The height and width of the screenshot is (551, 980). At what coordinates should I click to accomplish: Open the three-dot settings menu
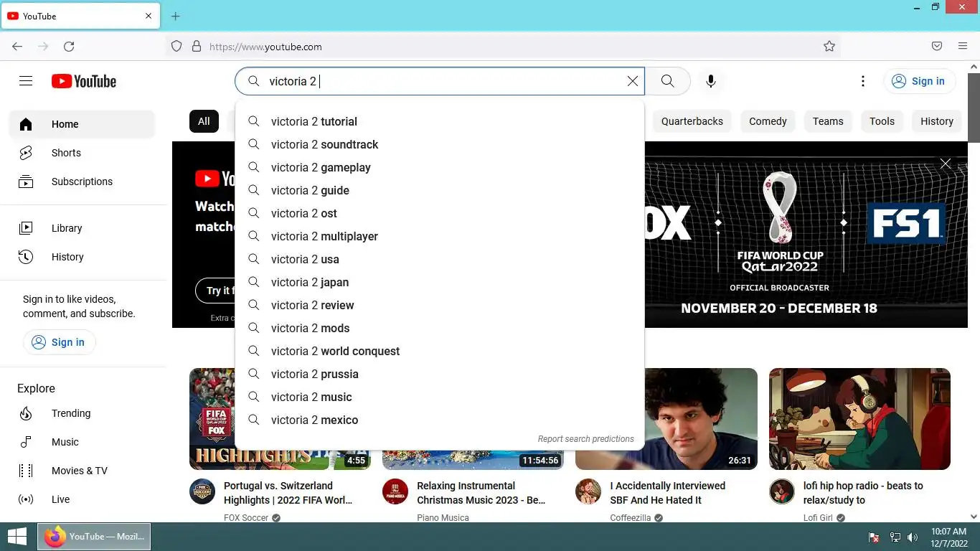pyautogui.click(x=863, y=81)
